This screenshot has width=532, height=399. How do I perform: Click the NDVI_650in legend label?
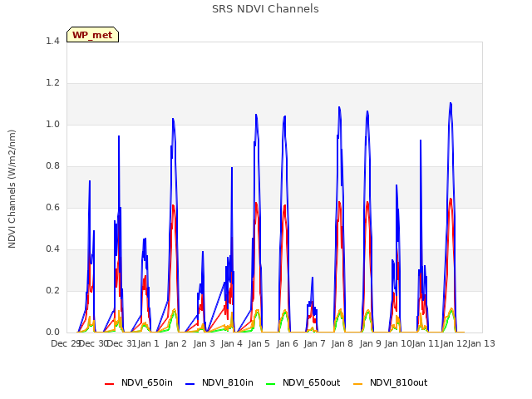pyautogui.click(x=147, y=382)
